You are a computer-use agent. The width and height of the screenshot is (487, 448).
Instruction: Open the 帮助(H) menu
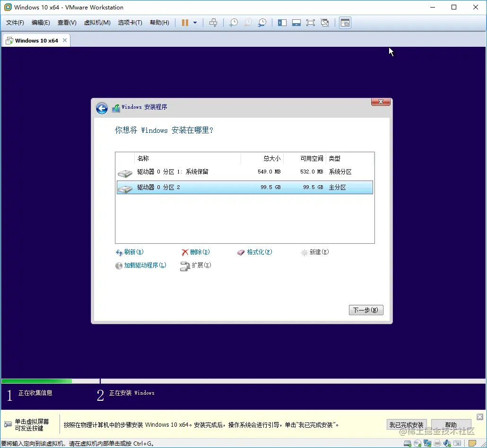[x=159, y=23]
